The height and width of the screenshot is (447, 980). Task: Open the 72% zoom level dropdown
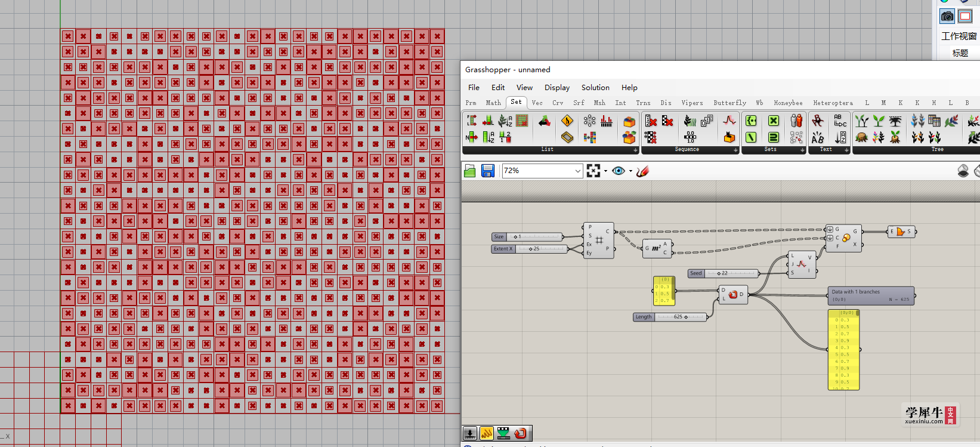[x=578, y=171]
